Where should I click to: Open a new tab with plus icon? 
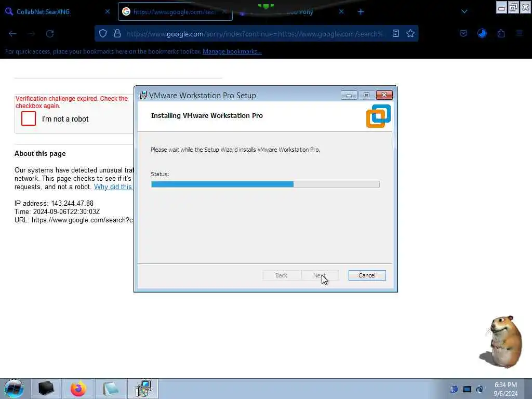pos(361,12)
